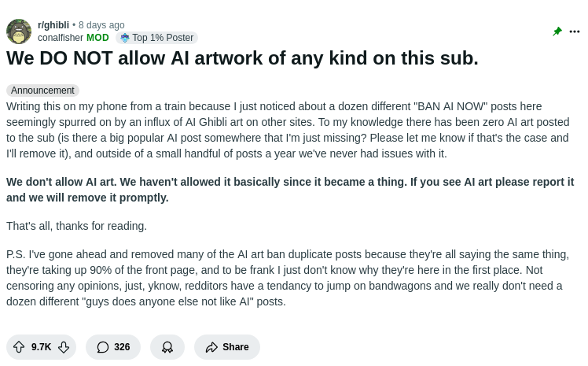Filter by the Announcement flair tag
The image size is (588, 366).
pos(42,91)
